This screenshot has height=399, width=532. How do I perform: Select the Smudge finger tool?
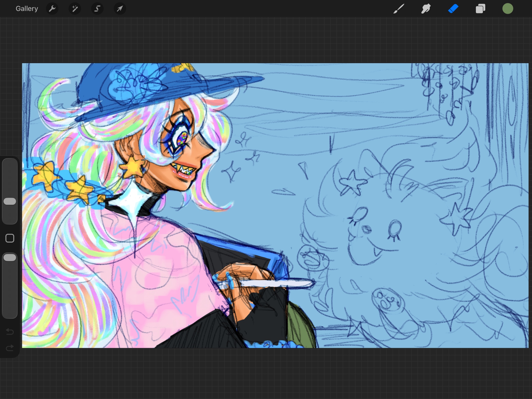(x=426, y=9)
